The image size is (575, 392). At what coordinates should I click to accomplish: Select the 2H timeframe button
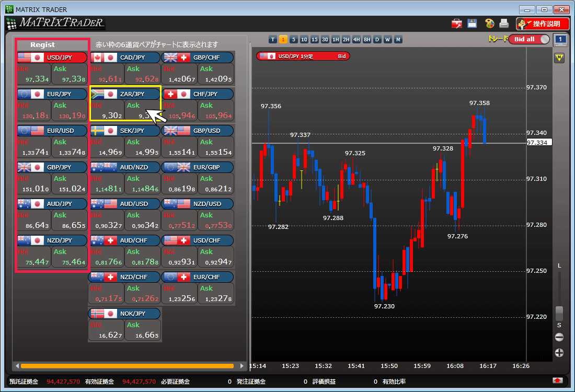pos(346,40)
